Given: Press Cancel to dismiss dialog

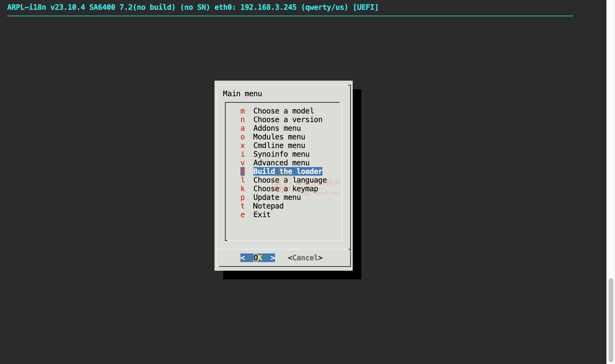Looking at the screenshot, I should pos(305,257).
